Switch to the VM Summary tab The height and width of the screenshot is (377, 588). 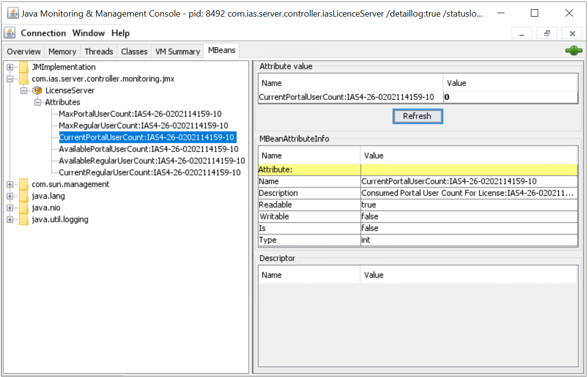(x=178, y=51)
